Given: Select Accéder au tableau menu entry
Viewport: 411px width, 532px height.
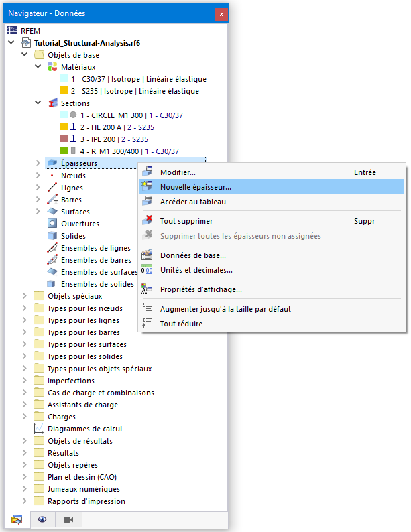Looking at the screenshot, I should point(272,202).
